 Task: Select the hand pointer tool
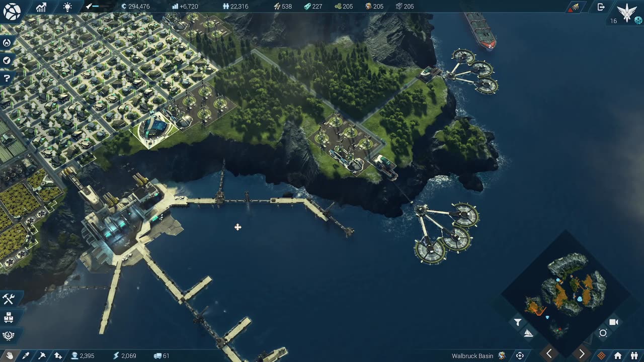pos(10,355)
